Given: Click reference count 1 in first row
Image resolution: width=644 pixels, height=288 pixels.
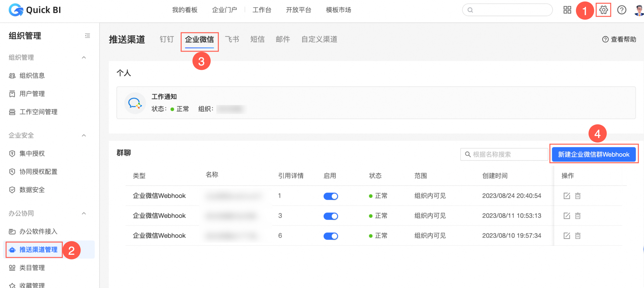Looking at the screenshot, I should (x=279, y=196).
